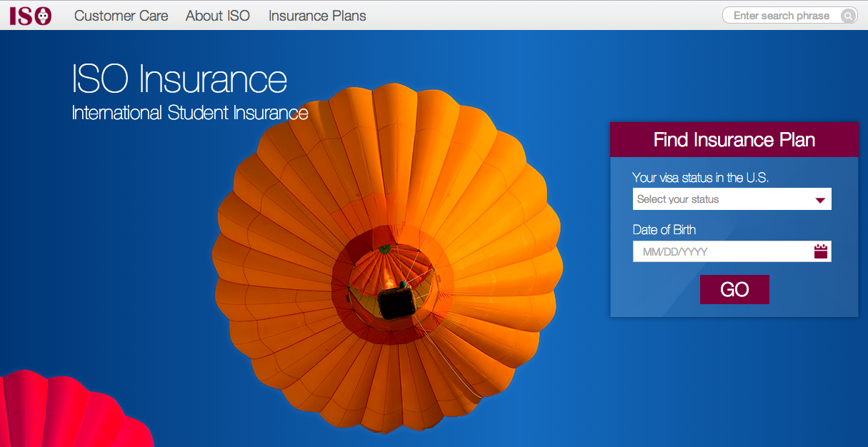Screen dimensions: 868x447
Task: Click the GO button
Action: [734, 289]
